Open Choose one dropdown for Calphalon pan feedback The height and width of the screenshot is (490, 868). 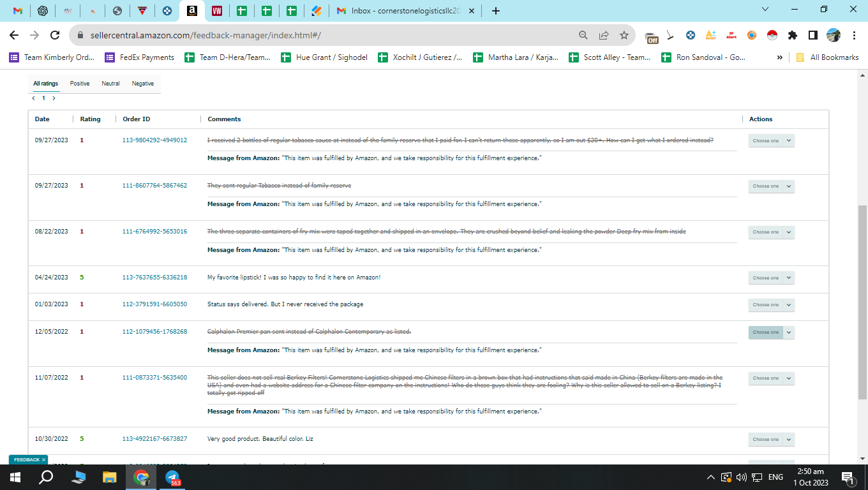click(771, 332)
